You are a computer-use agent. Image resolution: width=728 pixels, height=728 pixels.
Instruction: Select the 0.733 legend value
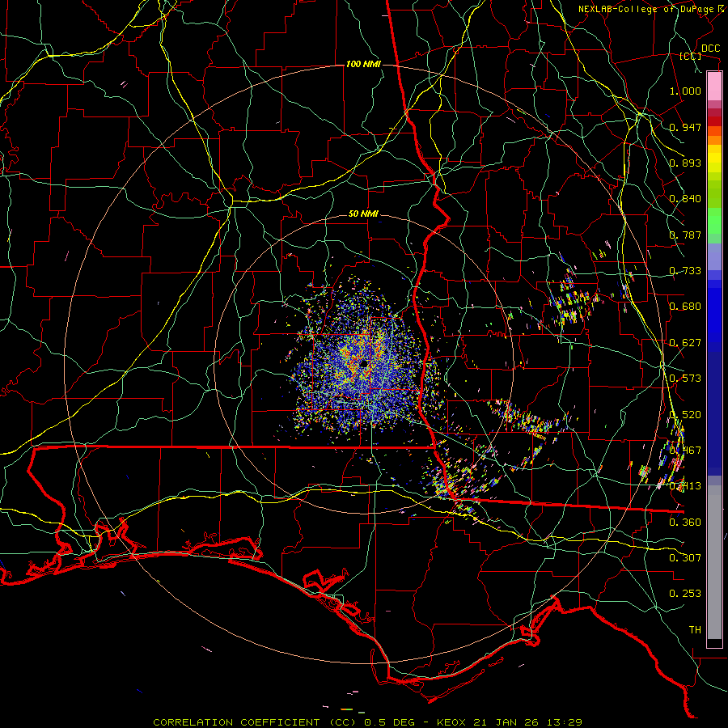[685, 271]
